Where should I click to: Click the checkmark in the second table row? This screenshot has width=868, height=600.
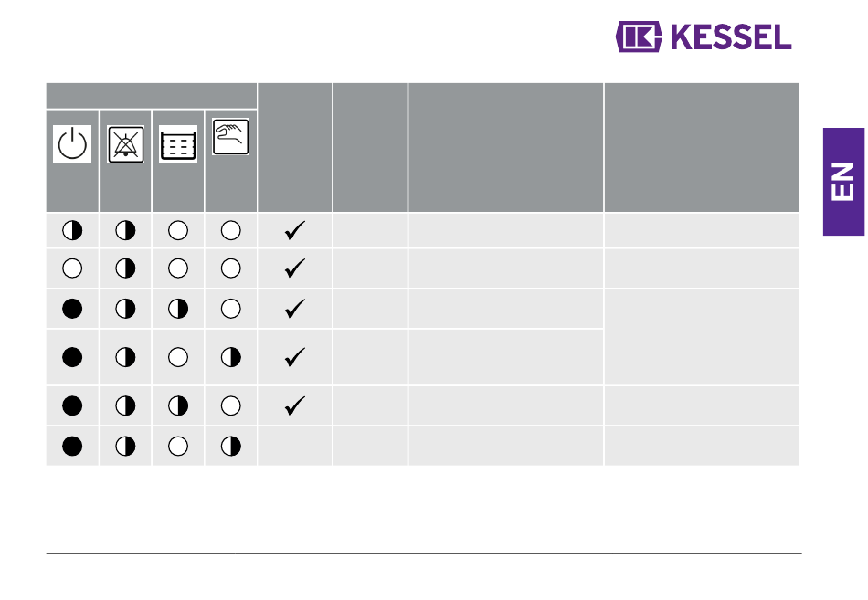coord(295,268)
